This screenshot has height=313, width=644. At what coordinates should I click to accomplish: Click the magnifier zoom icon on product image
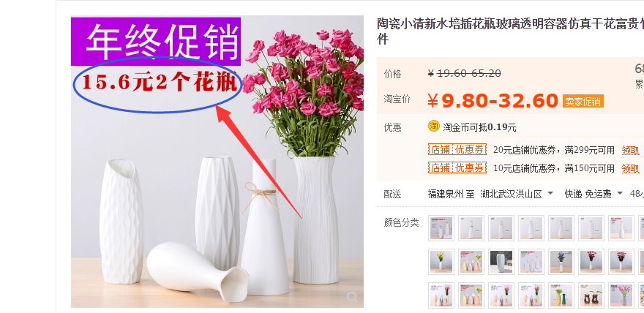pyautogui.click(x=352, y=297)
